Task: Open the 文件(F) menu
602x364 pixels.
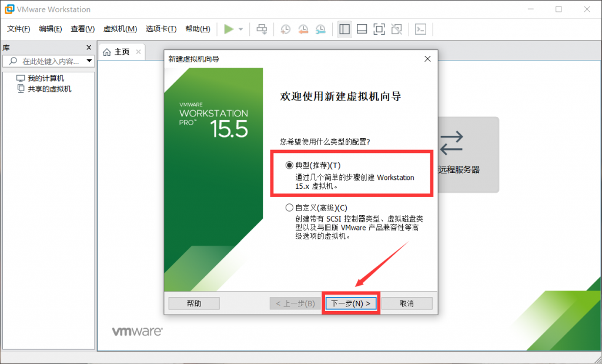Action: pos(18,29)
